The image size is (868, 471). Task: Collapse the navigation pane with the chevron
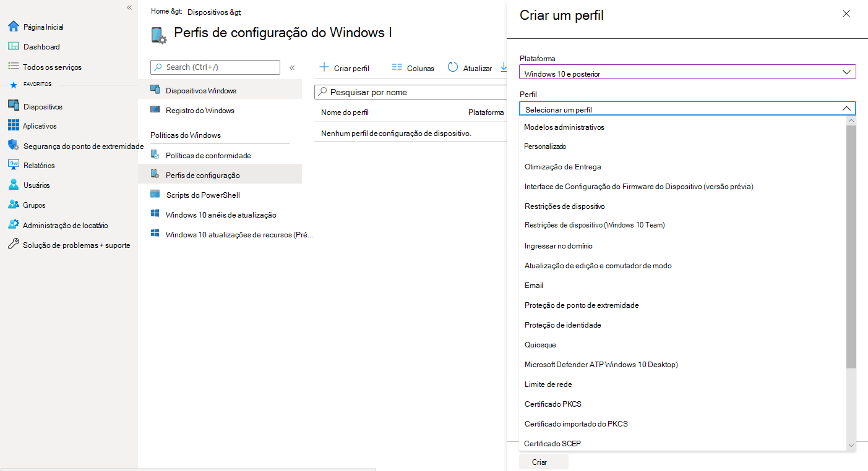pyautogui.click(x=129, y=7)
